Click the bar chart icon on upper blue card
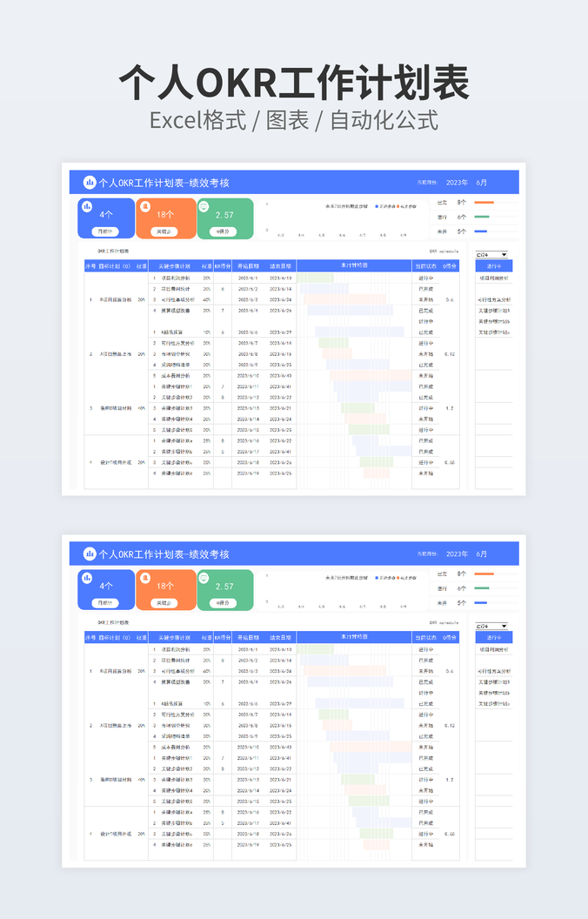 (85, 206)
